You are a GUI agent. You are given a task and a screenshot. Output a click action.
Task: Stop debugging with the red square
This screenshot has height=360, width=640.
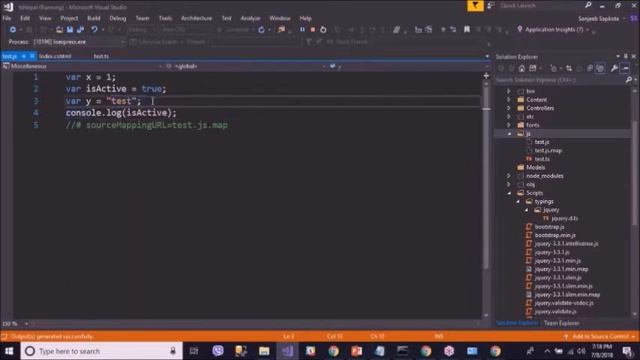(x=313, y=29)
